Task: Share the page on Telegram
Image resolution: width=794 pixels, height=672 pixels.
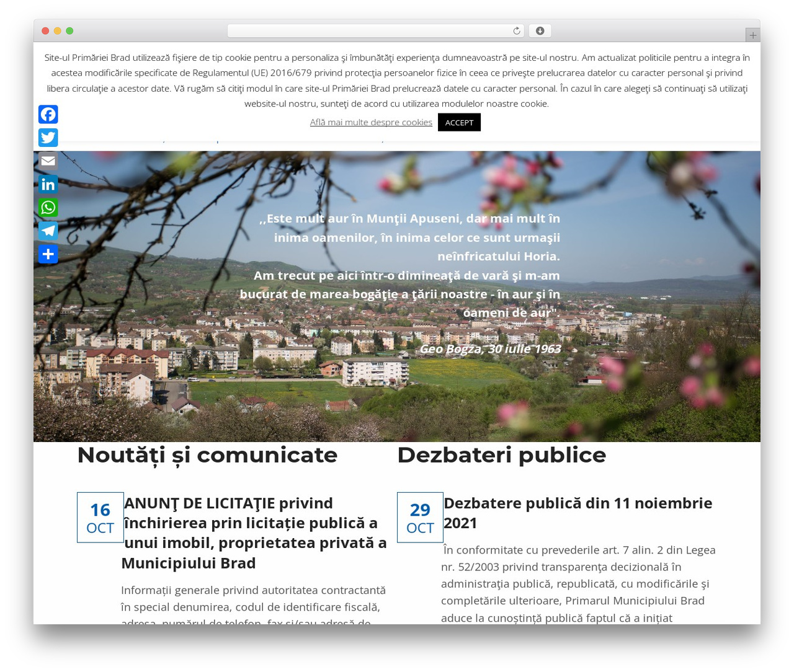Action: click(48, 231)
